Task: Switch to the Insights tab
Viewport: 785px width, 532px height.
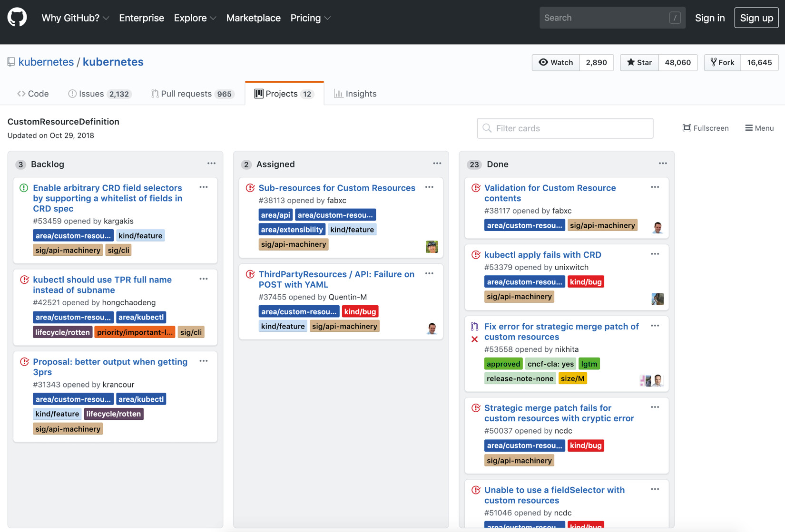Action: point(355,94)
